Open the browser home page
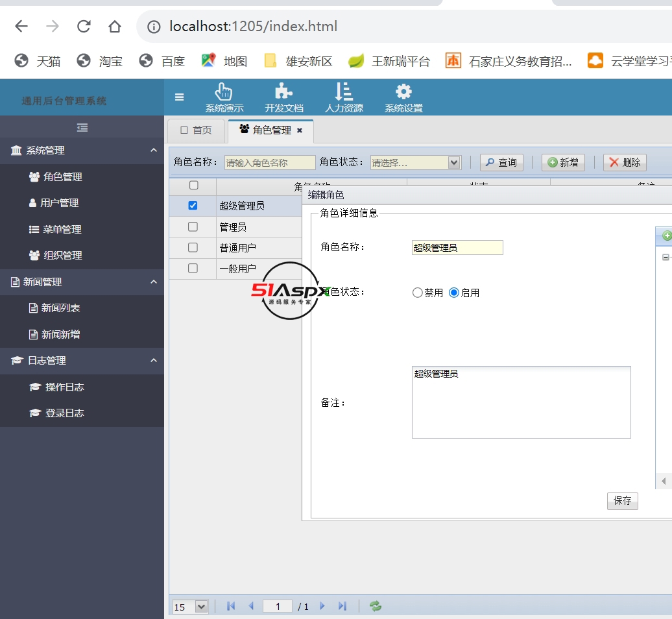The height and width of the screenshot is (619, 672). (x=114, y=27)
